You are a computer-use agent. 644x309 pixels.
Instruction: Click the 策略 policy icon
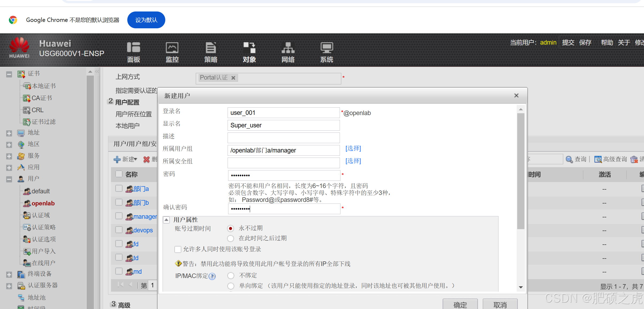point(211,48)
